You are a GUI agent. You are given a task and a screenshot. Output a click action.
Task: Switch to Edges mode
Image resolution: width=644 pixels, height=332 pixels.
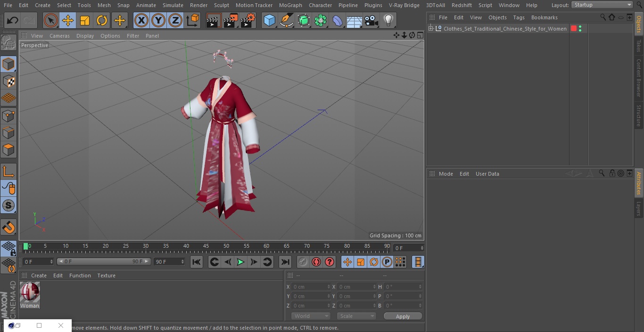[x=8, y=133]
